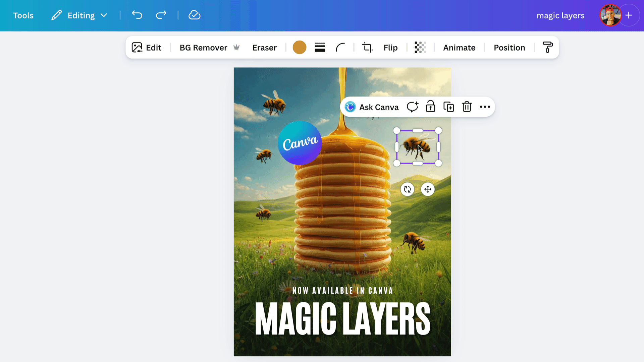Click the border weight lines icon
Screen dimensions: 644x362
320,48
